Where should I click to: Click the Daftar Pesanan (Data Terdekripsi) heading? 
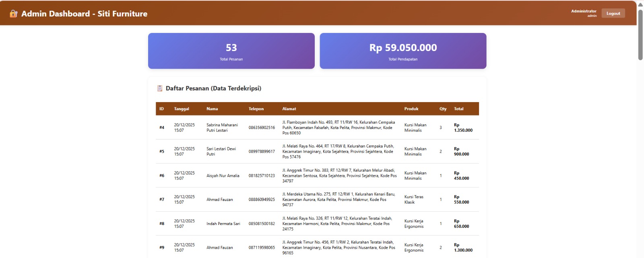pyautogui.click(x=213, y=88)
